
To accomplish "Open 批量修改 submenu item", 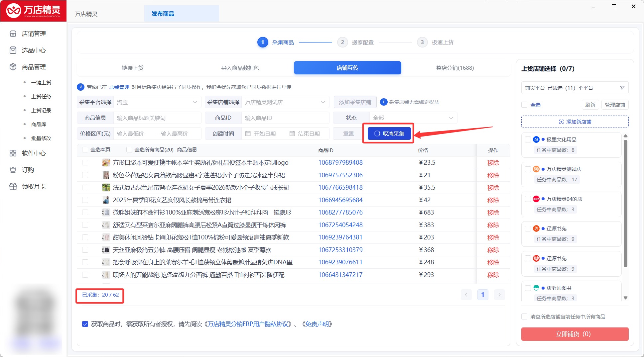I will (x=41, y=138).
